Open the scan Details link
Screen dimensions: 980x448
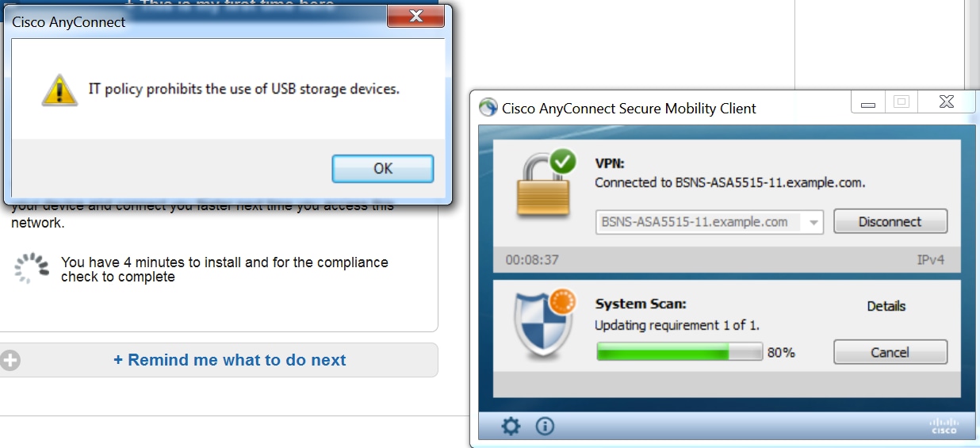coord(886,306)
